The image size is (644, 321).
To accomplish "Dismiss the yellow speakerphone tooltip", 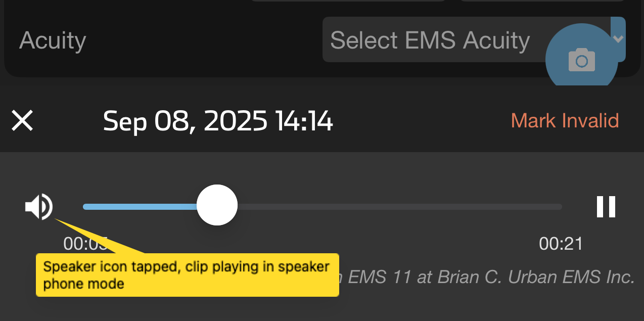I will click(187, 274).
